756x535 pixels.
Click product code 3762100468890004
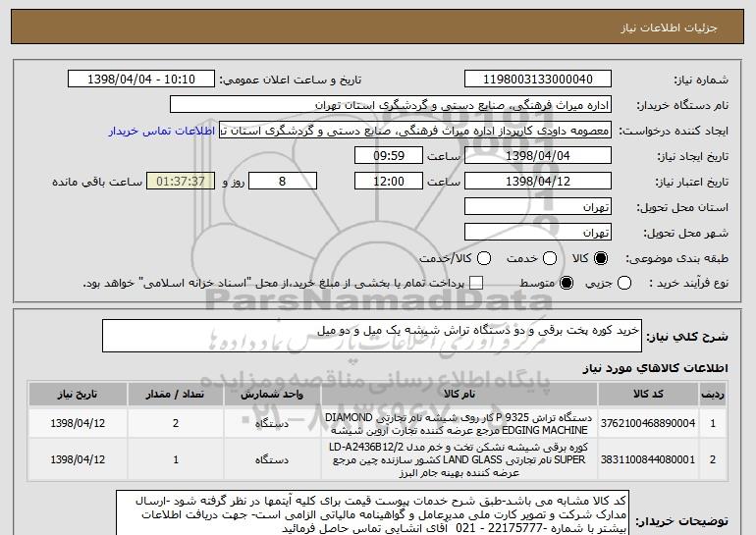point(648,423)
